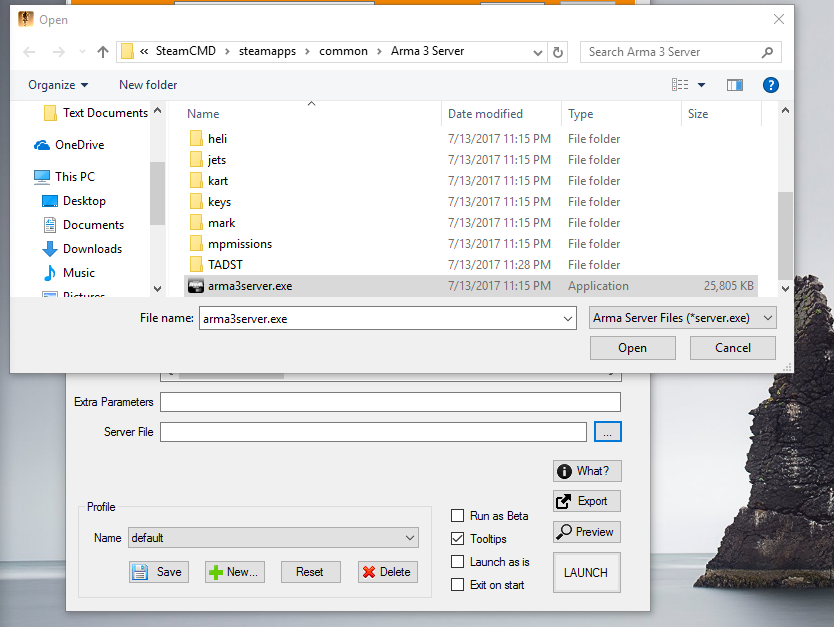834x627 pixels.
Task: Open recent locations dropdown arrow
Action: (x=82, y=52)
